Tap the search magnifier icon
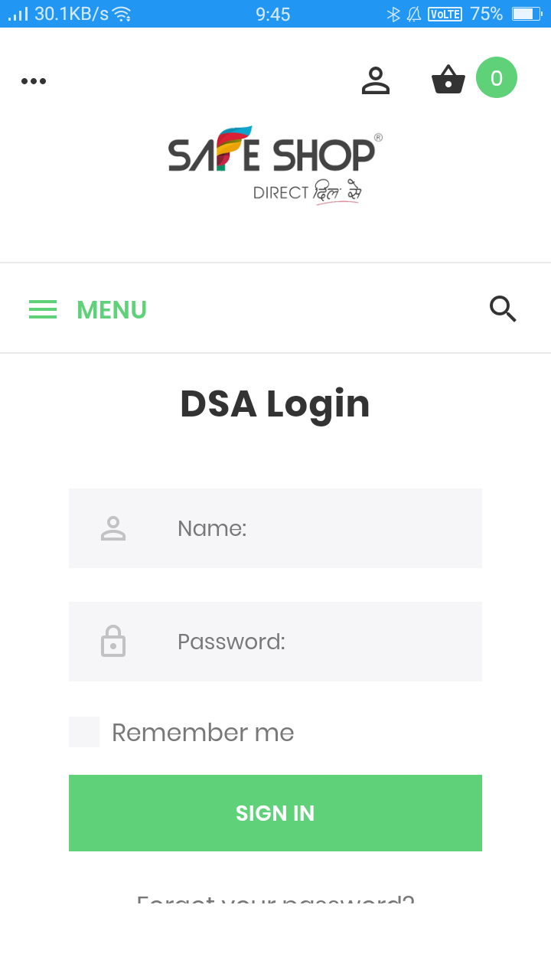The image size is (551, 980). (x=503, y=309)
